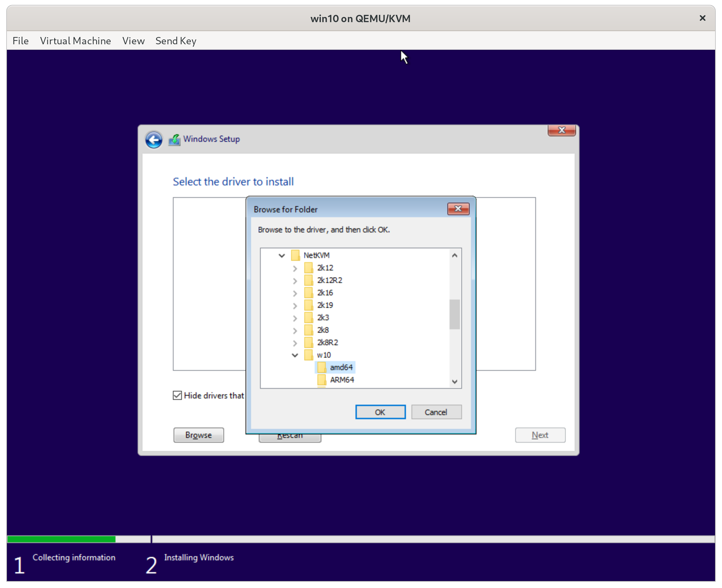Click the ARM64 folder icon

322,380
